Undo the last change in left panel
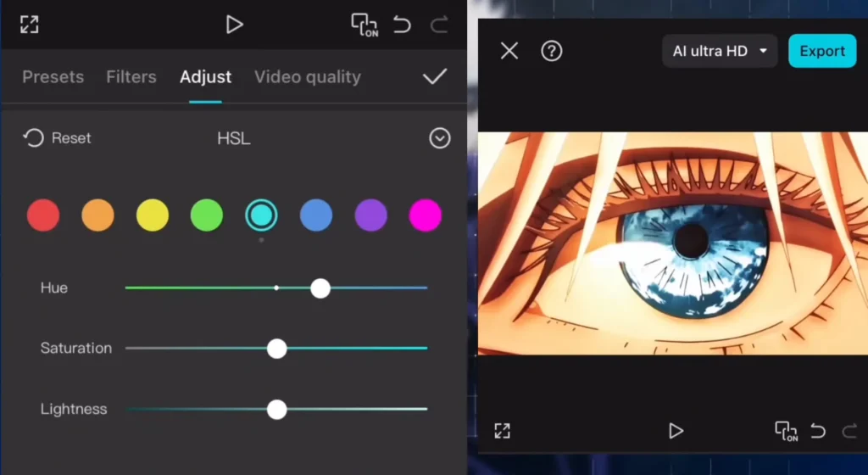 [402, 25]
